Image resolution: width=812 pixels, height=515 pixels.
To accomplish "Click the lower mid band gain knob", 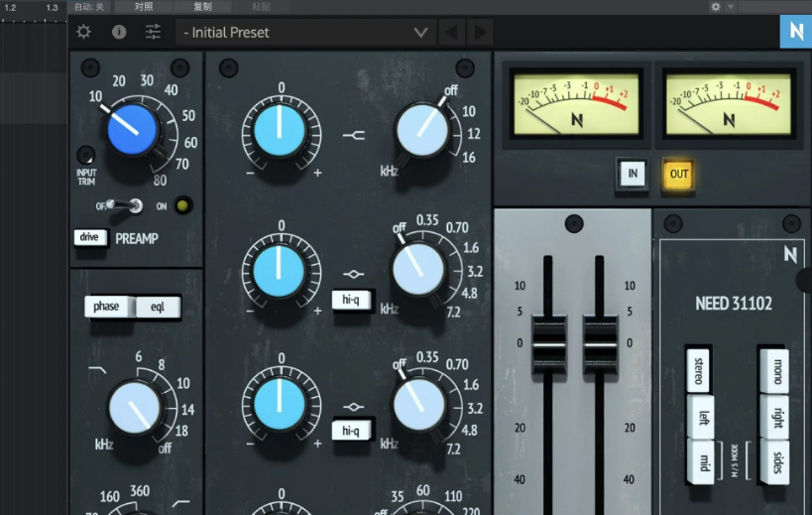I will (280, 405).
